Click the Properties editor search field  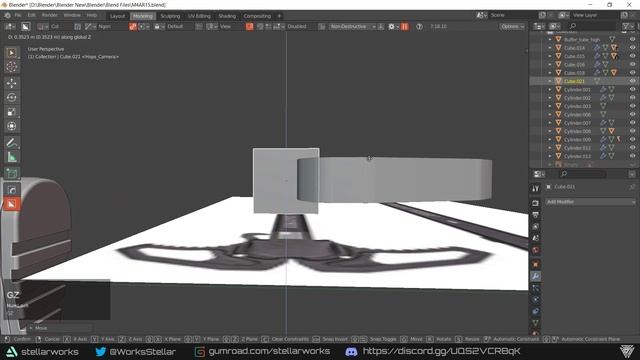[x=582, y=174]
